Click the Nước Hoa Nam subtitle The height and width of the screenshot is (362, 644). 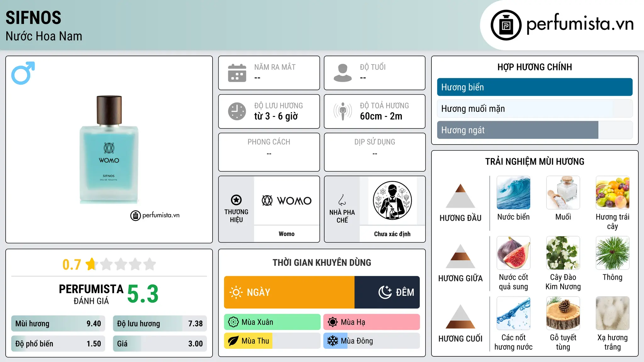point(44,36)
